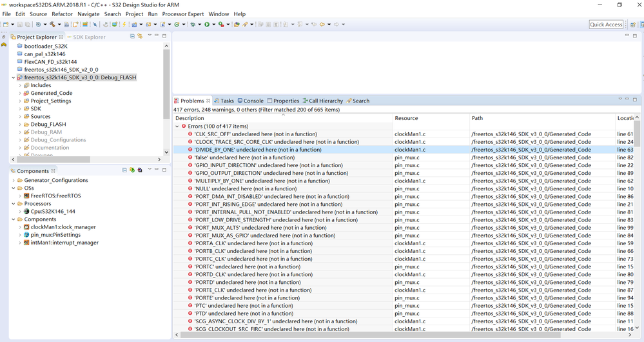Click the Problems panel horizontal scrollbar

pyautogui.click(x=369, y=335)
